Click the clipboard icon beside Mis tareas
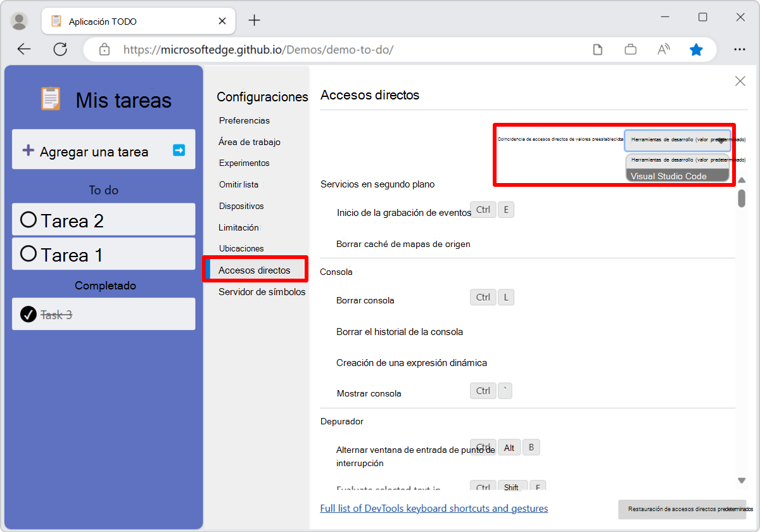The width and height of the screenshot is (760, 532). point(50,98)
